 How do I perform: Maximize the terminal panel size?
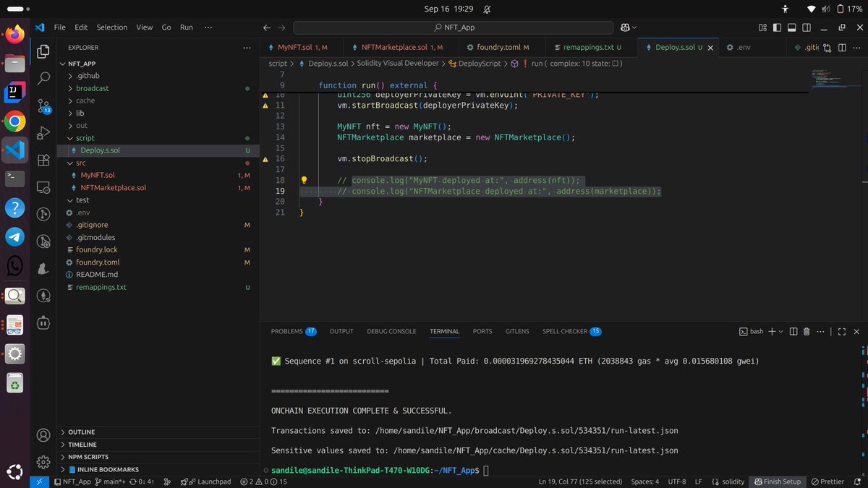click(x=841, y=331)
